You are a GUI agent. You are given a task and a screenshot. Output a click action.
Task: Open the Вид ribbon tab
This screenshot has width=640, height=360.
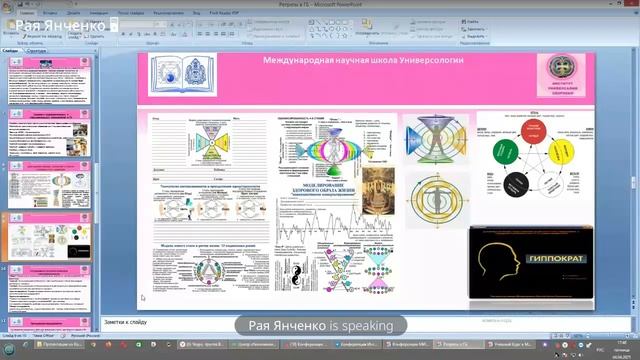pyautogui.click(x=196, y=13)
